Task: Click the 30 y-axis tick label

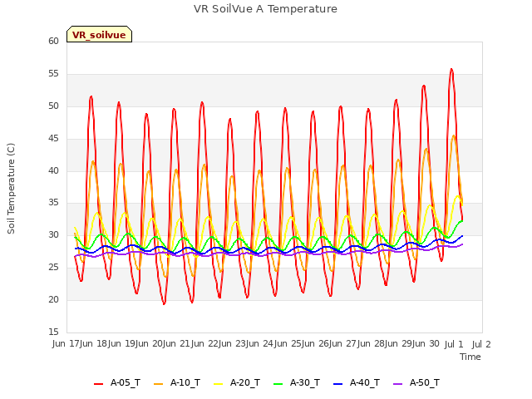Action: pyautogui.click(x=53, y=234)
